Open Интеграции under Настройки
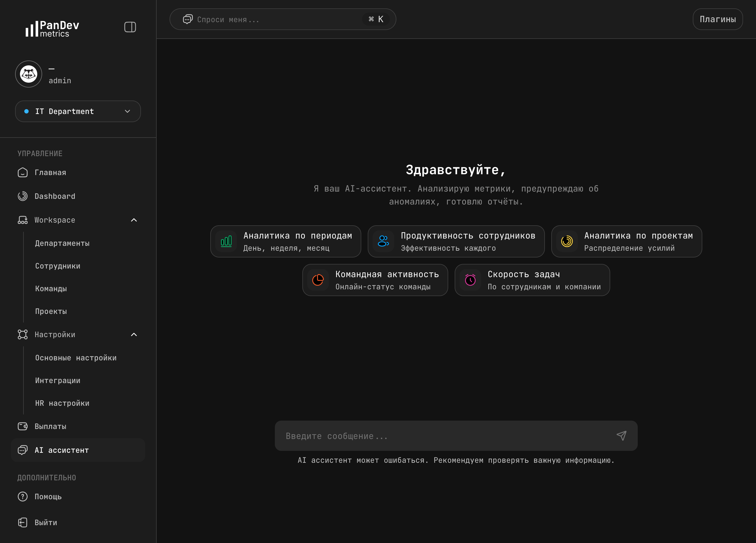The width and height of the screenshot is (756, 543). pyautogui.click(x=57, y=380)
